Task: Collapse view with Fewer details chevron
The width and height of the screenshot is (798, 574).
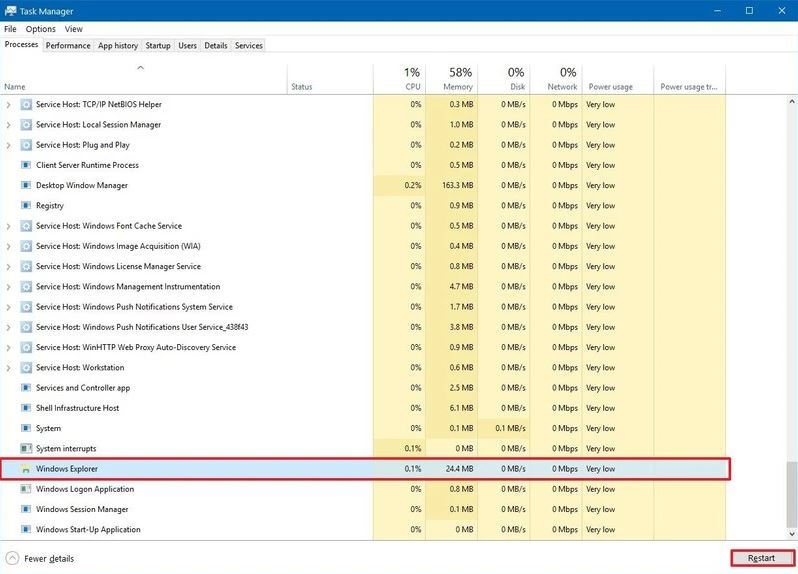Action: 12,558
